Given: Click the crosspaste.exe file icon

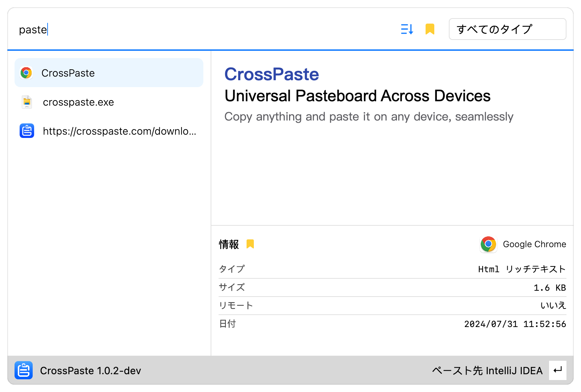Looking at the screenshot, I should (27, 102).
